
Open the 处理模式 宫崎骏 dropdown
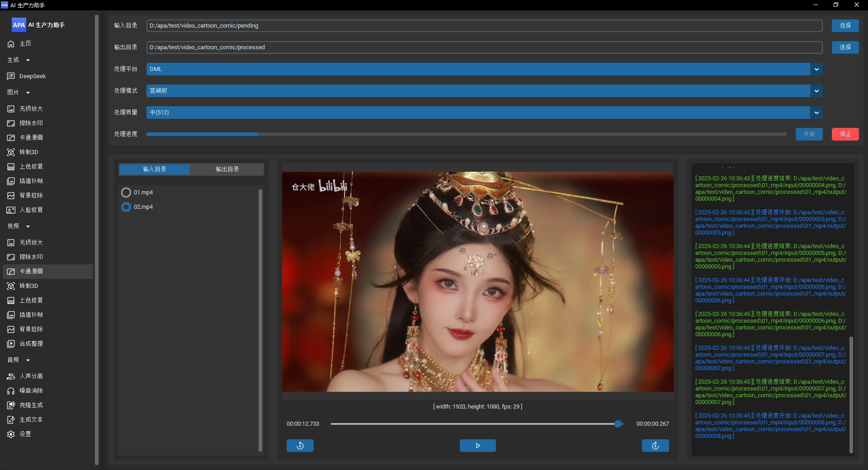[x=816, y=91]
